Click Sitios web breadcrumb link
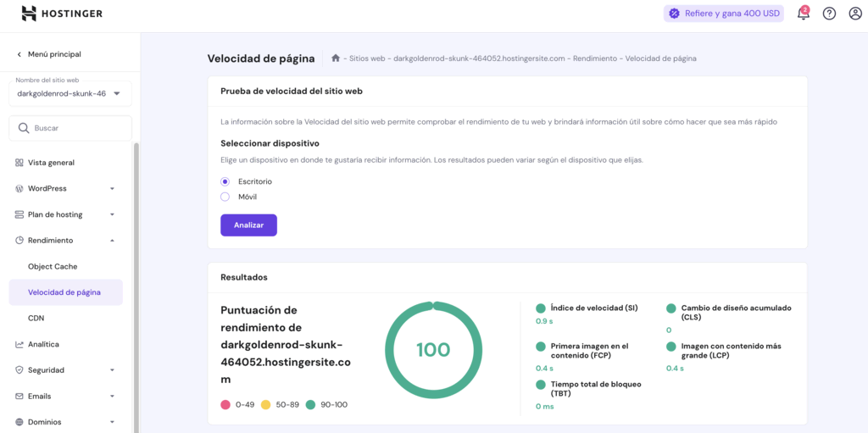The height and width of the screenshot is (433, 868). [369, 58]
